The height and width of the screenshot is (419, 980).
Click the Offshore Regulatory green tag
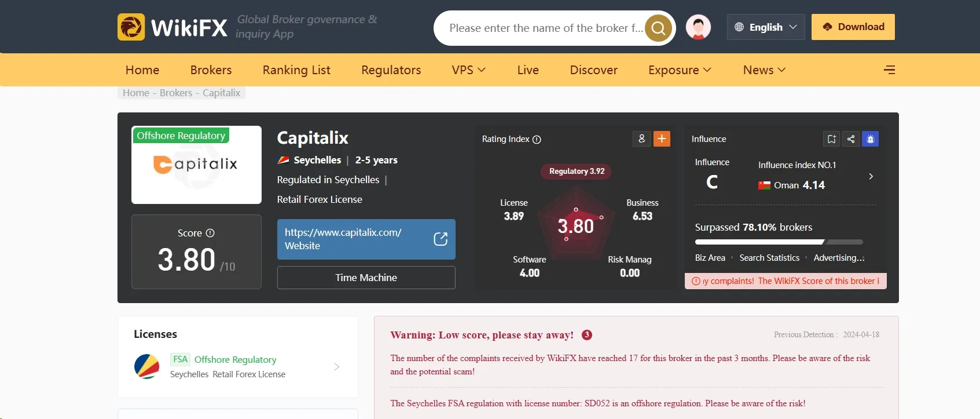(x=181, y=136)
